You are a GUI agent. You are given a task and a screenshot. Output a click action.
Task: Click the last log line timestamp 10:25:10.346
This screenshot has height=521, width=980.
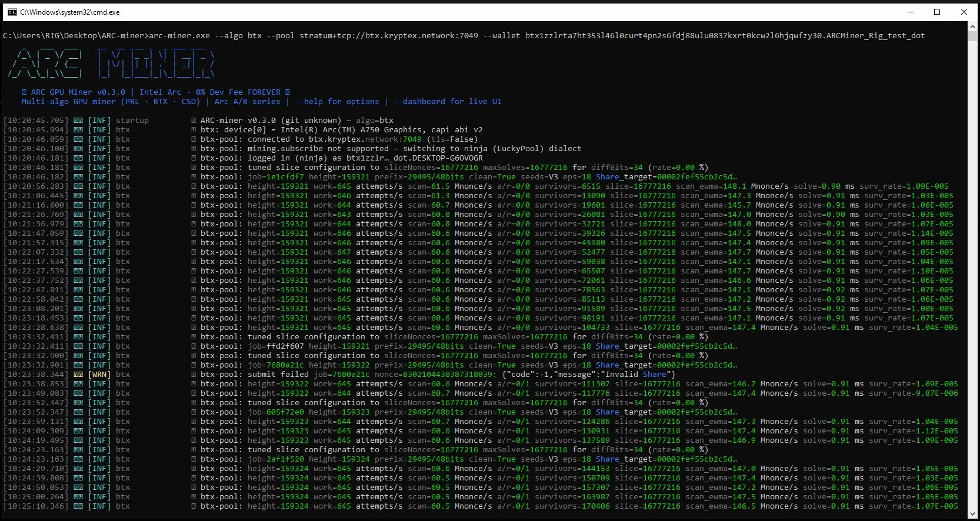point(36,506)
